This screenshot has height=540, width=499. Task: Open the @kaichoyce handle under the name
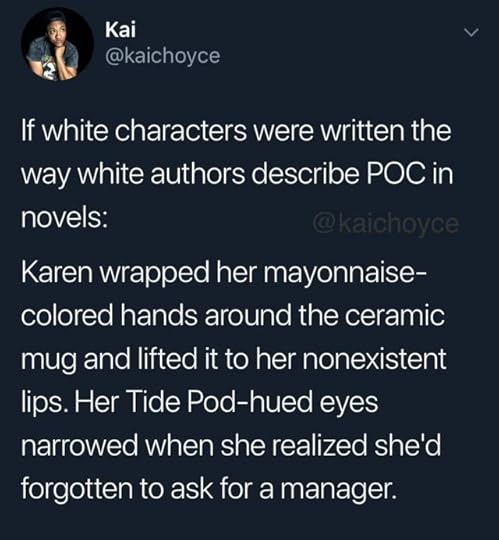click(162, 56)
